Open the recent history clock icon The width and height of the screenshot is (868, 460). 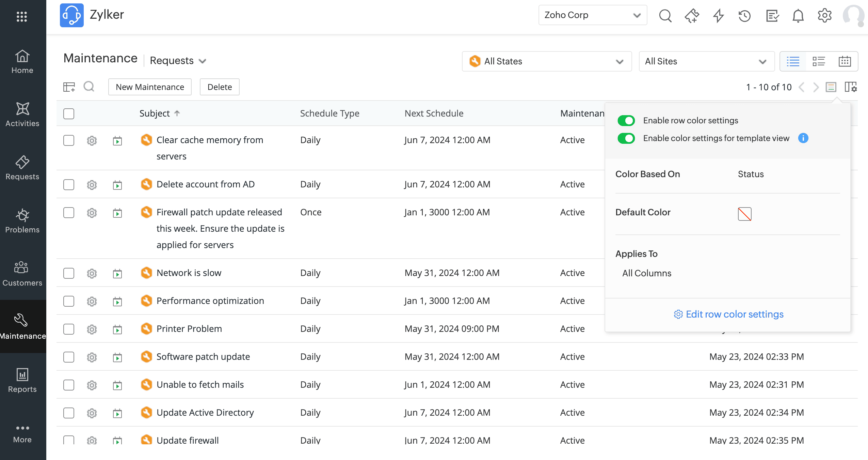coord(744,16)
